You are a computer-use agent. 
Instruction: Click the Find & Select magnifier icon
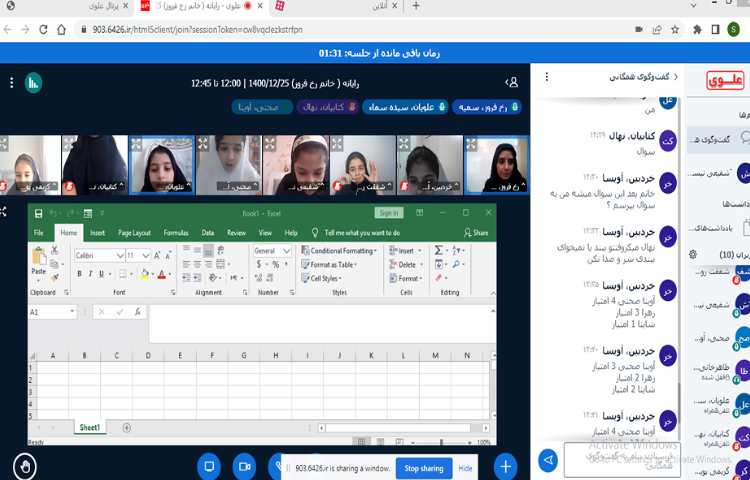pos(457,264)
